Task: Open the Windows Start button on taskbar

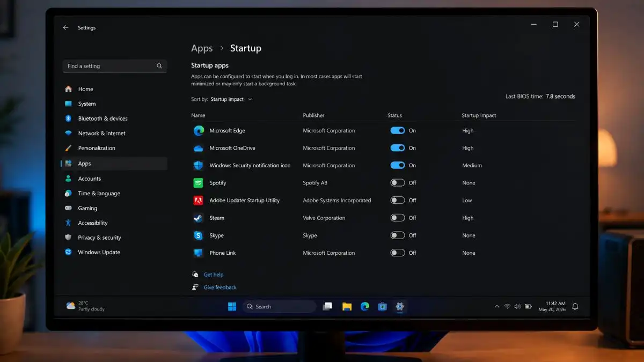Action: point(232,306)
